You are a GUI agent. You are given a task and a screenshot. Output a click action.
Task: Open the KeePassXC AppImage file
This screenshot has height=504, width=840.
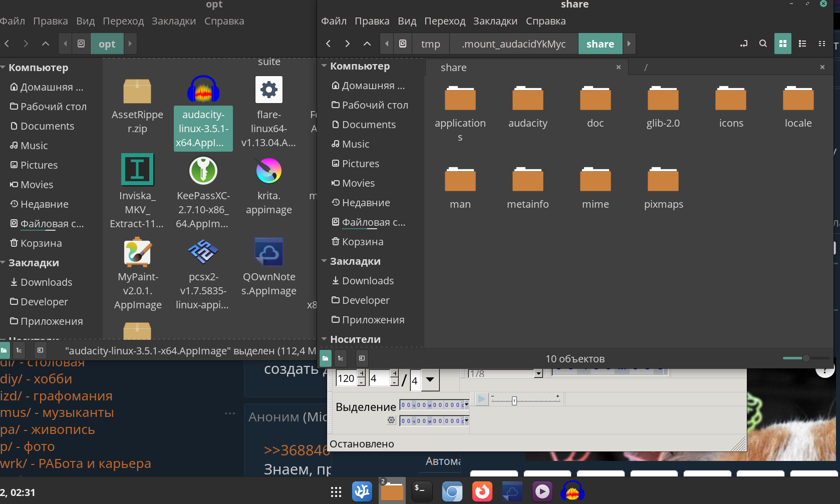point(203,172)
